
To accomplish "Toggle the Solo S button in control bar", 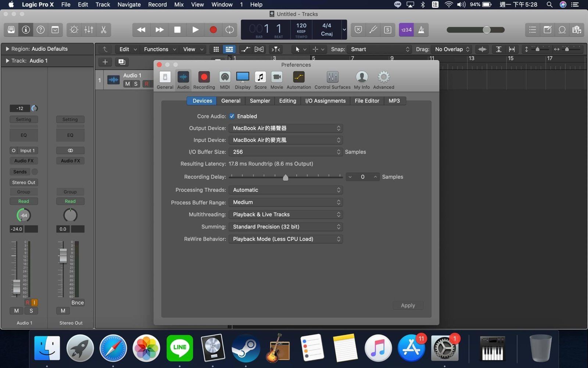I will click(388, 30).
